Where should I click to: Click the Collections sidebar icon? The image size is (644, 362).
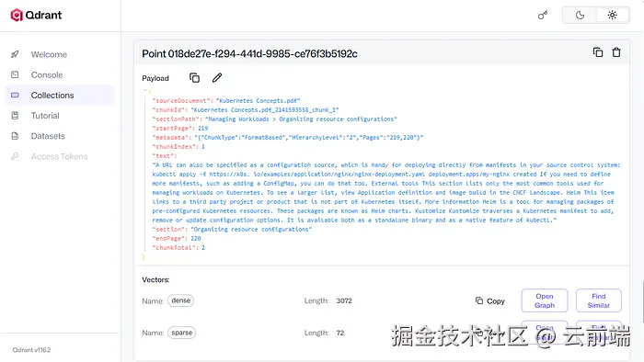[15, 96]
